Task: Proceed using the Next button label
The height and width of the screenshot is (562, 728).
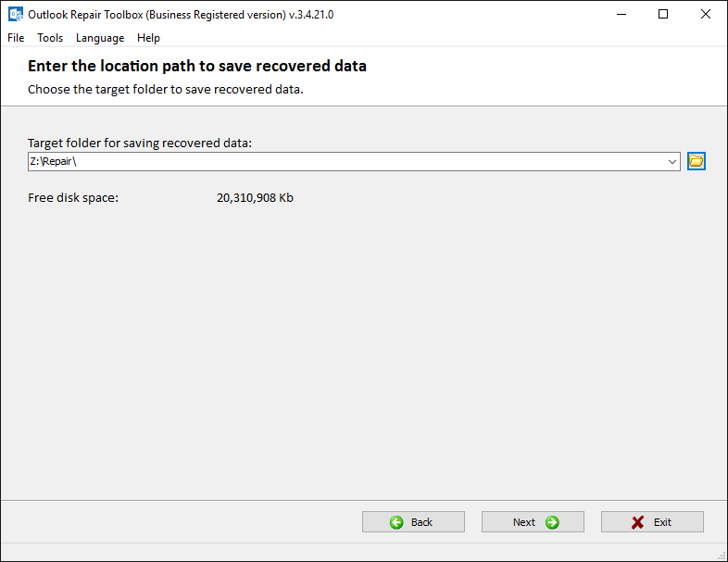Action: pos(524,522)
